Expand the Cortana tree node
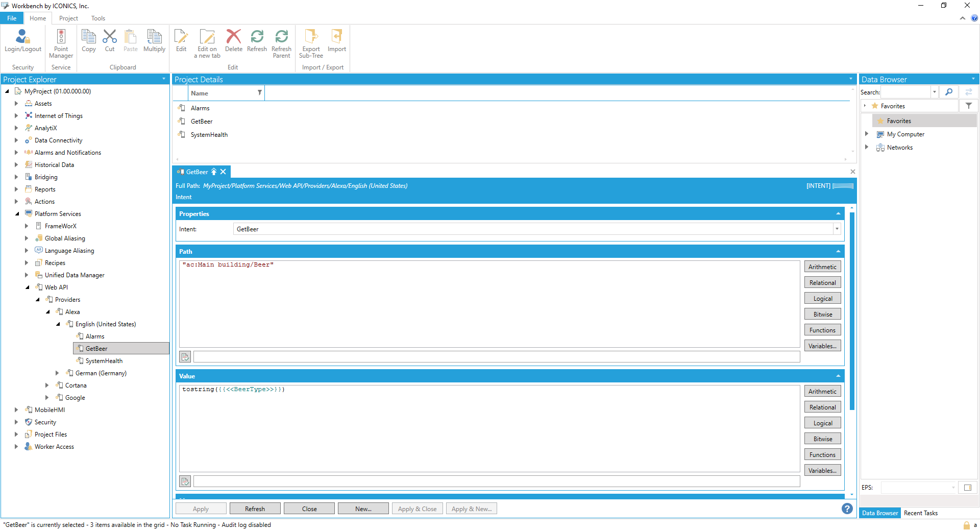This screenshot has height=531, width=980. click(x=47, y=385)
